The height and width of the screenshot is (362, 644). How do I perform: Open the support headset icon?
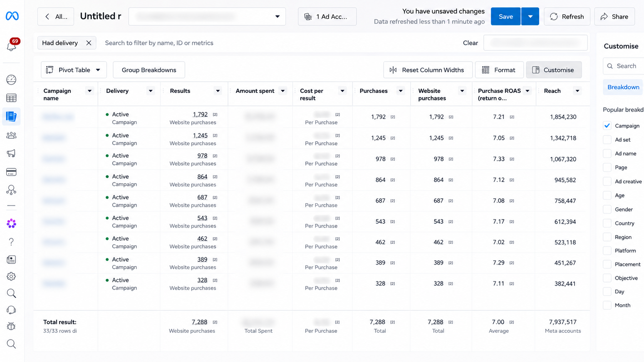tap(11, 310)
